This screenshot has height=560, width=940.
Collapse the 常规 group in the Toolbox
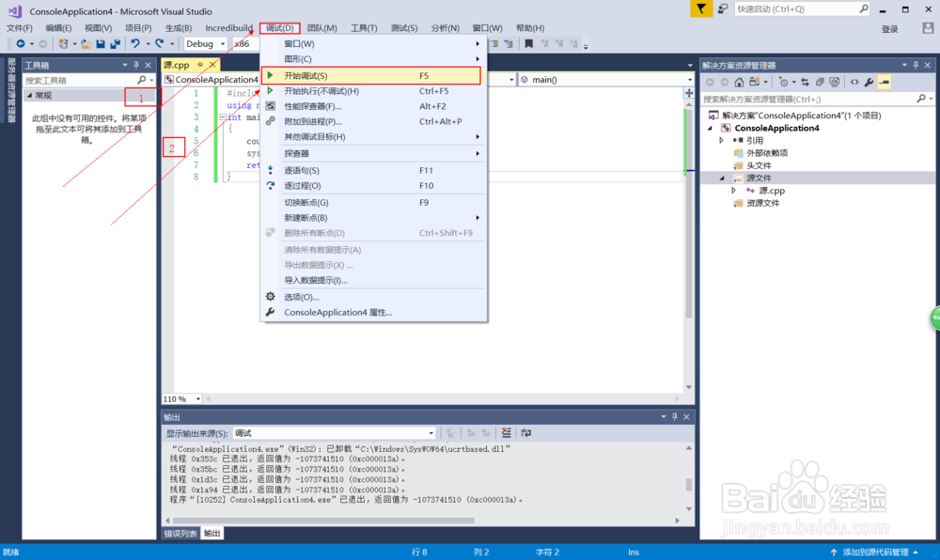(x=29, y=96)
